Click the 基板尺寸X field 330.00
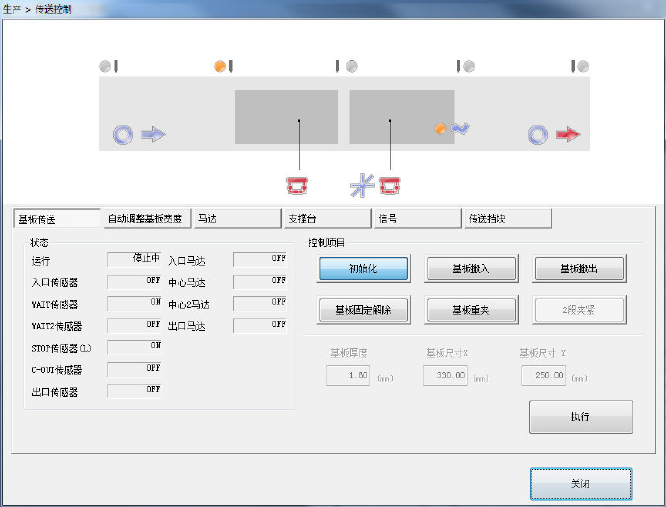The width and height of the screenshot is (666, 507). [x=446, y=375]
